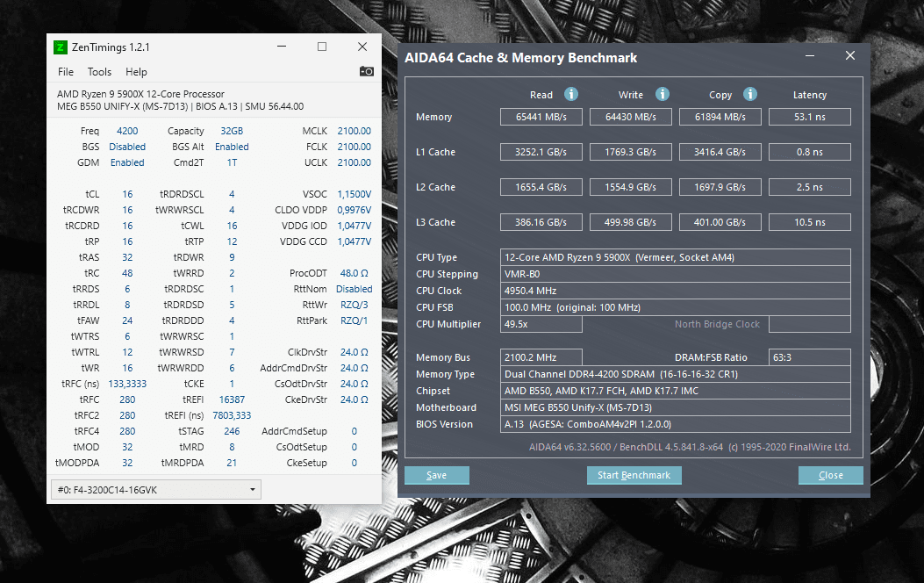This screenshot has height=583, width=924.
Task: Click the L3 Cache copy value 401.00 GB/s
Action: [x=720, y=222]
